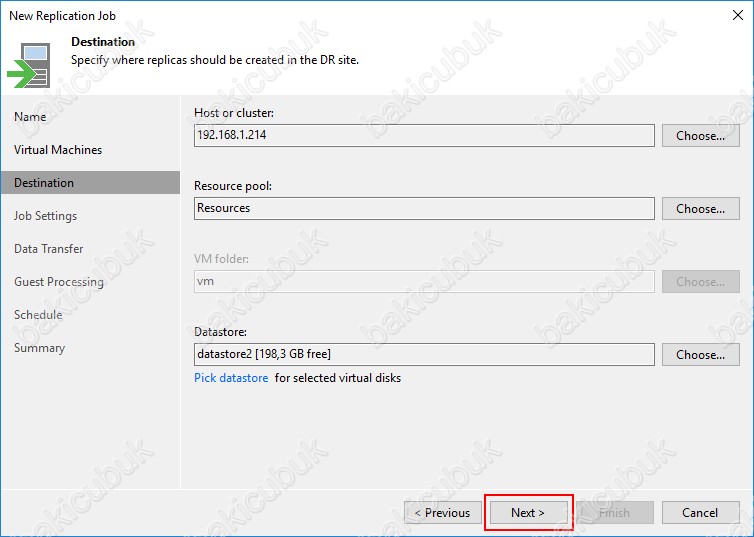Click the "Resource pool:" label
754x537 pixels.
[x=233, y=186]
